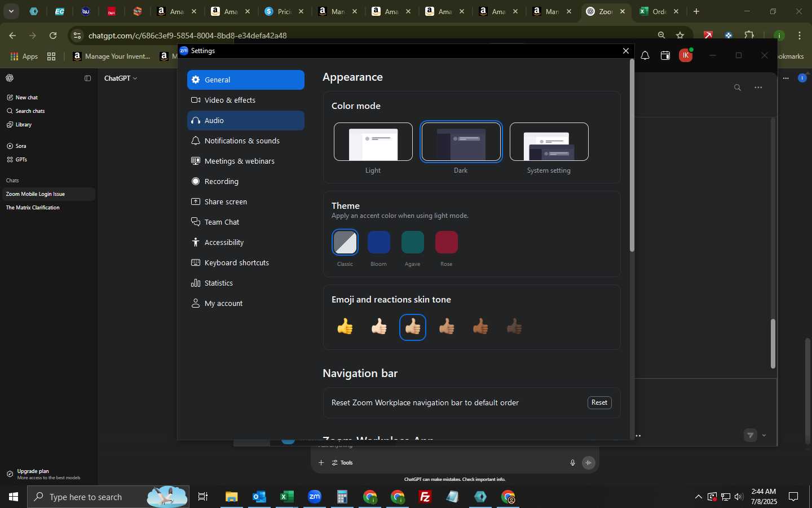Choose the Bloom theme swatch

[x=379, y=243]
